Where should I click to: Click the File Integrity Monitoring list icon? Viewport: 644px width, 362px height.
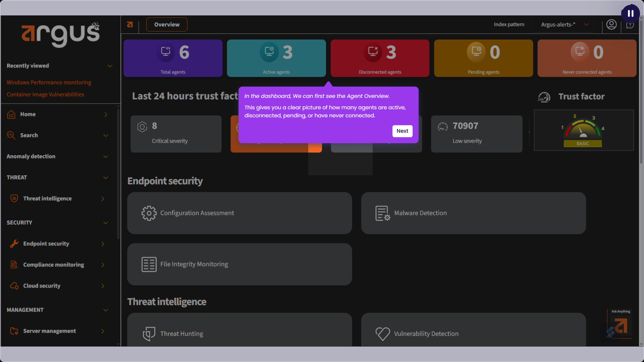[x=149, y=264]
